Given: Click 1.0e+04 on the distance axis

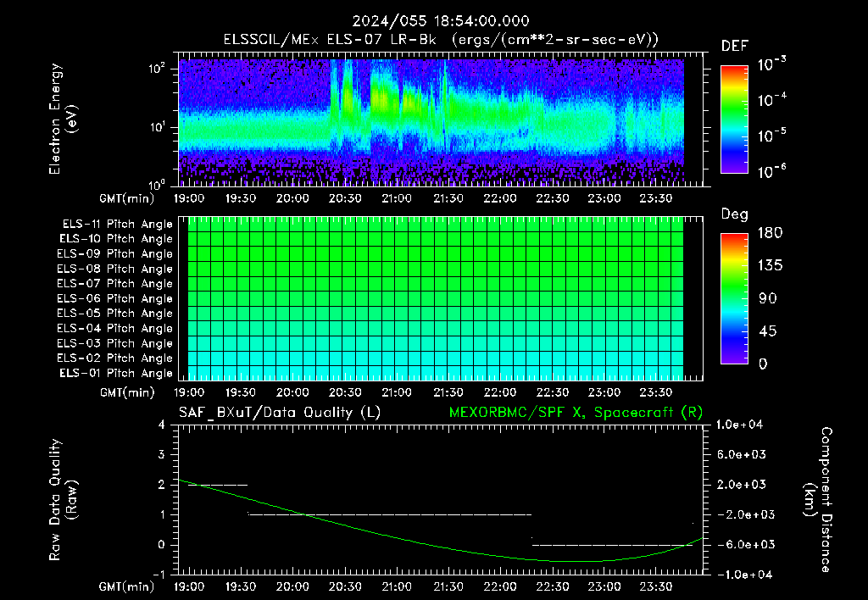Looking at the screenshot, I should click(739, 425).
